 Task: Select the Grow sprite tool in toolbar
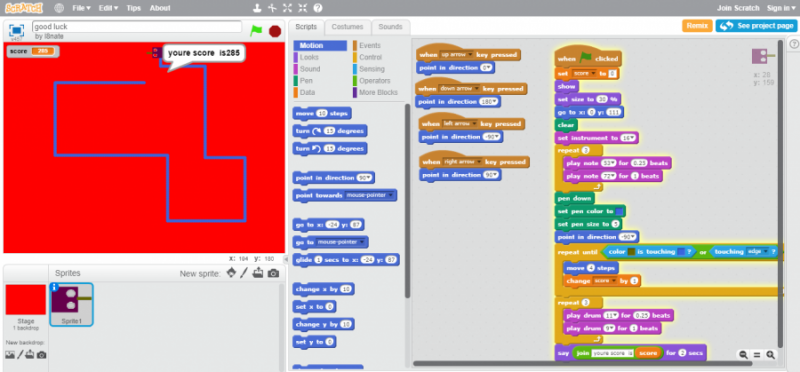point(288,8)
